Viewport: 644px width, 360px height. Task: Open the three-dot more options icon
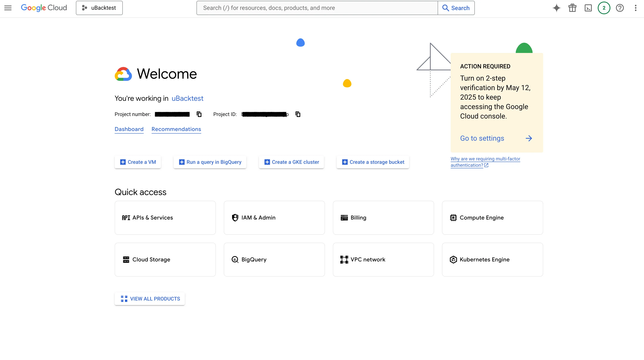[636, 8]
